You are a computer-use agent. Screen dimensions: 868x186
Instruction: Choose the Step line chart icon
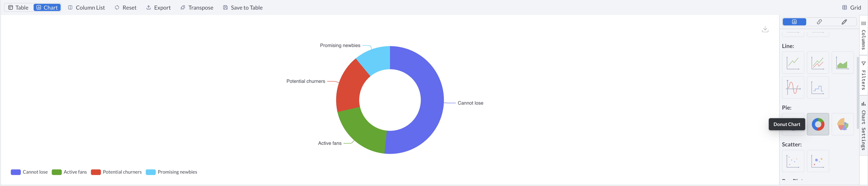[x=818, y=87]
